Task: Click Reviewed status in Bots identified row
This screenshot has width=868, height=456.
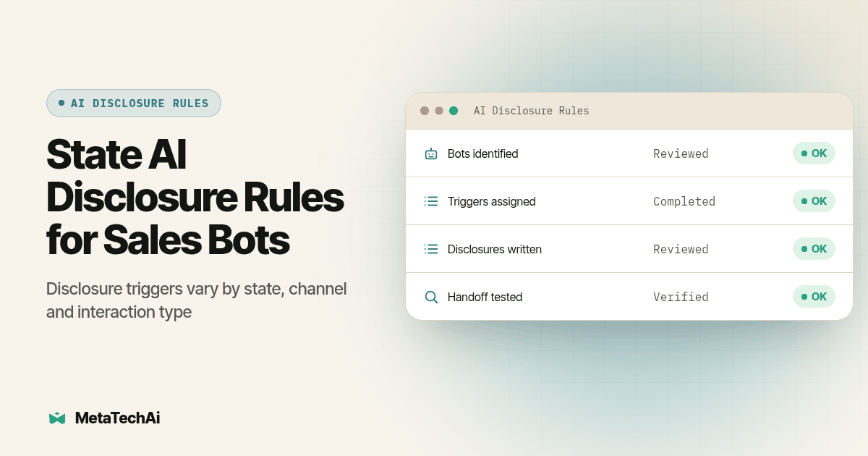Action: click(681, 153)
